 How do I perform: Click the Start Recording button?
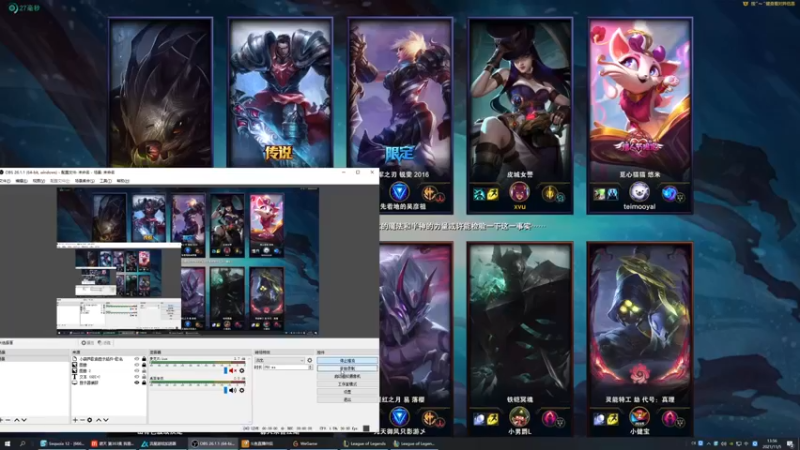[347, 368]
